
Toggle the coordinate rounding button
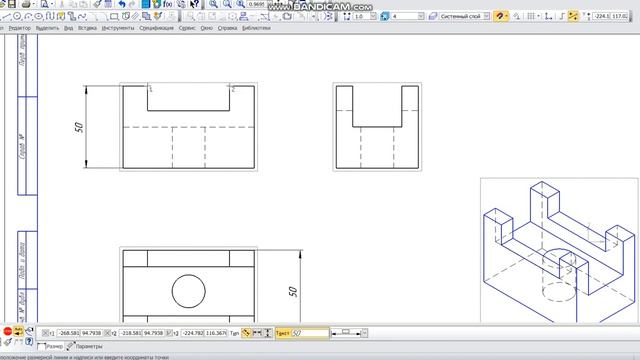point(573,16)
